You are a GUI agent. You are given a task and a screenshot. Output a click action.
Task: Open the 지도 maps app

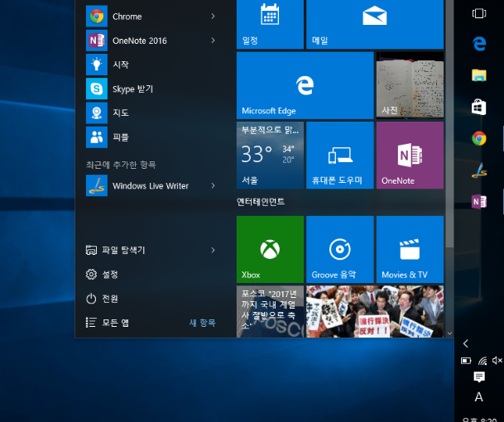[151, 113]
